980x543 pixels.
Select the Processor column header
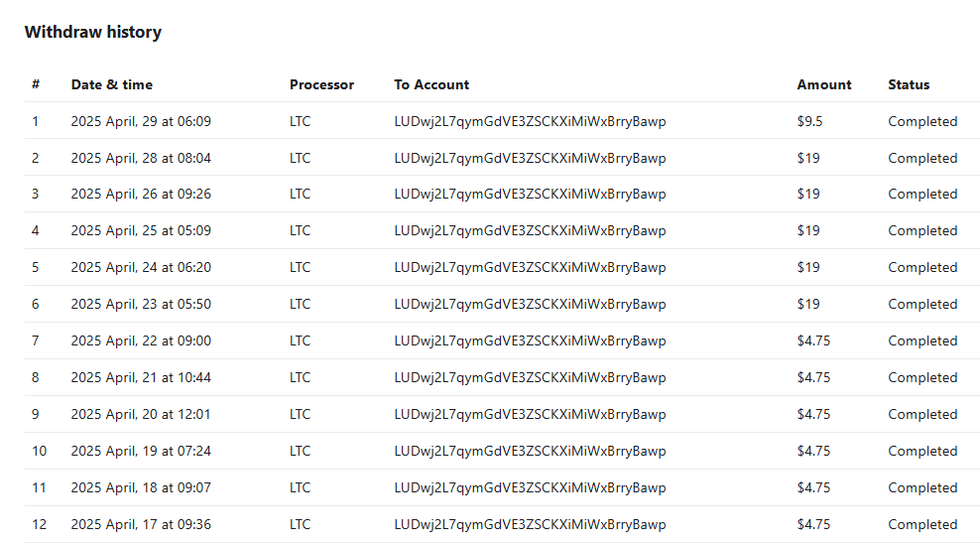[x=322, y=84]
